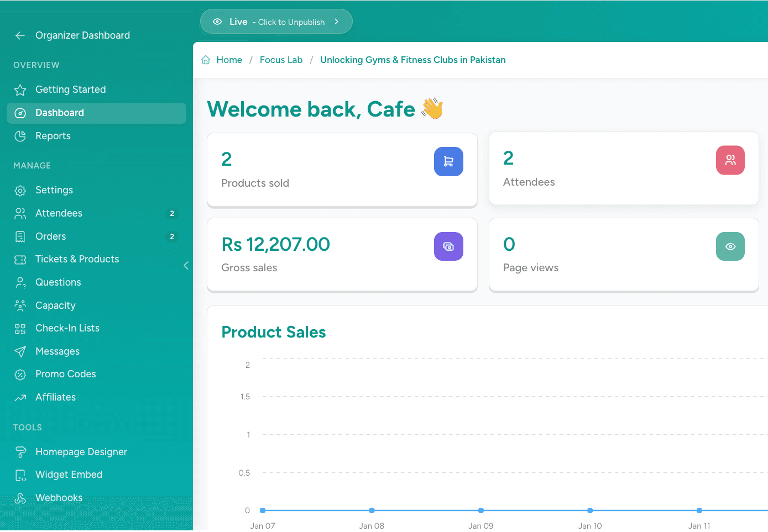This screenshot has height=532, width=768.
Task: Click the Jan 07 data point on chart
Action: (x=263, y=510)
